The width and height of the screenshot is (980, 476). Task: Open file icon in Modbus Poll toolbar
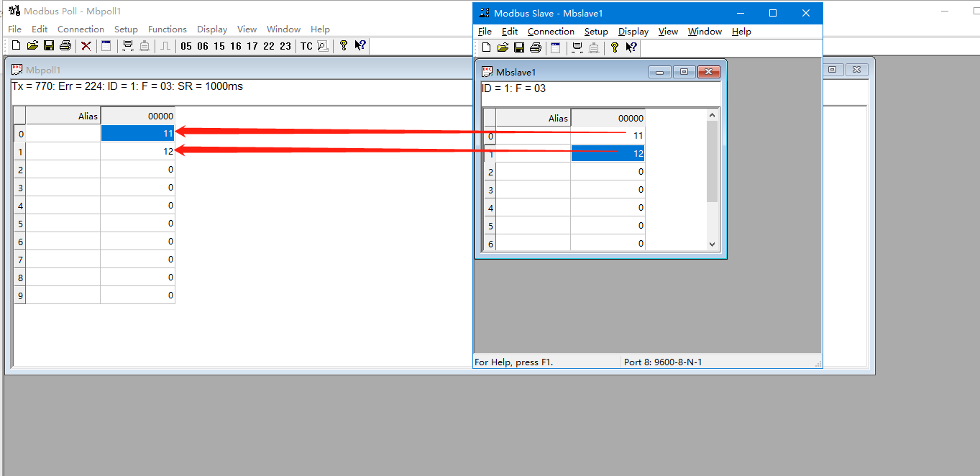(x=32, y=46)
